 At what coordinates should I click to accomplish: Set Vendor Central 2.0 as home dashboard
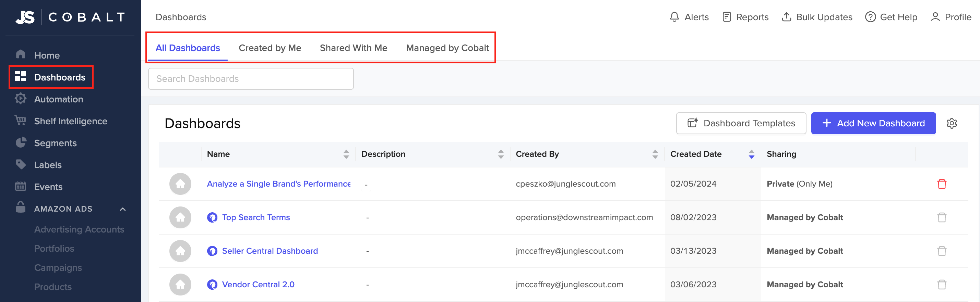(x=180, y=285)
